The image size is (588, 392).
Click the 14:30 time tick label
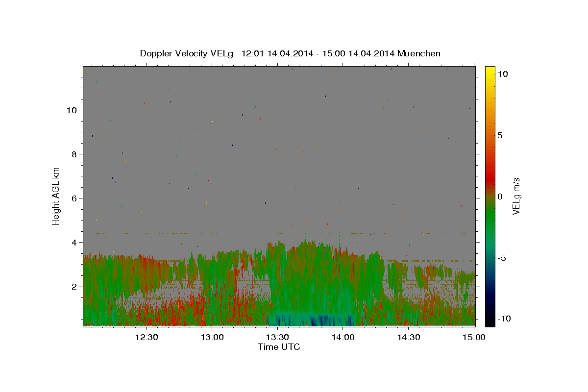point(409,337)
